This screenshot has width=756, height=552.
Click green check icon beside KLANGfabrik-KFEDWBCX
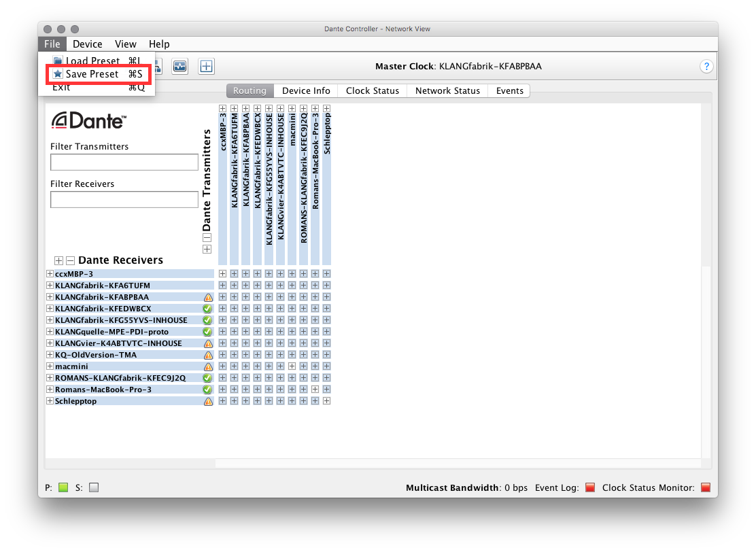pyautogui.click(x=207, y=309)
